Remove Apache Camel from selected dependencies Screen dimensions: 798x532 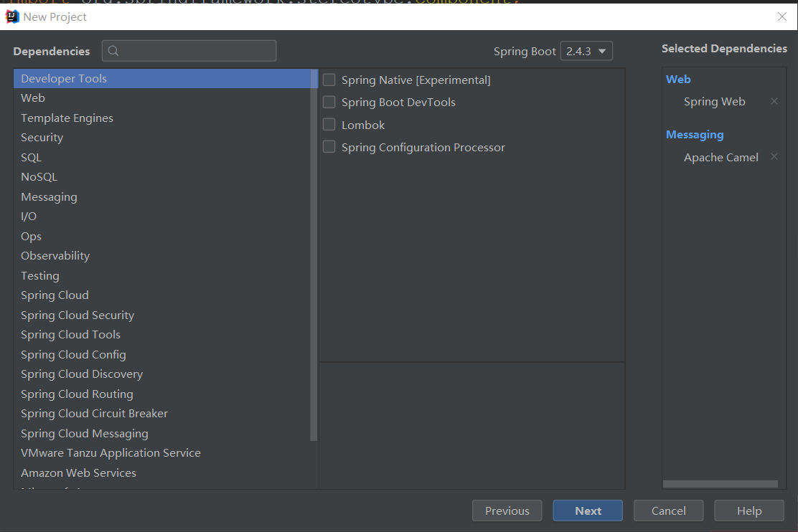(774, 156)
